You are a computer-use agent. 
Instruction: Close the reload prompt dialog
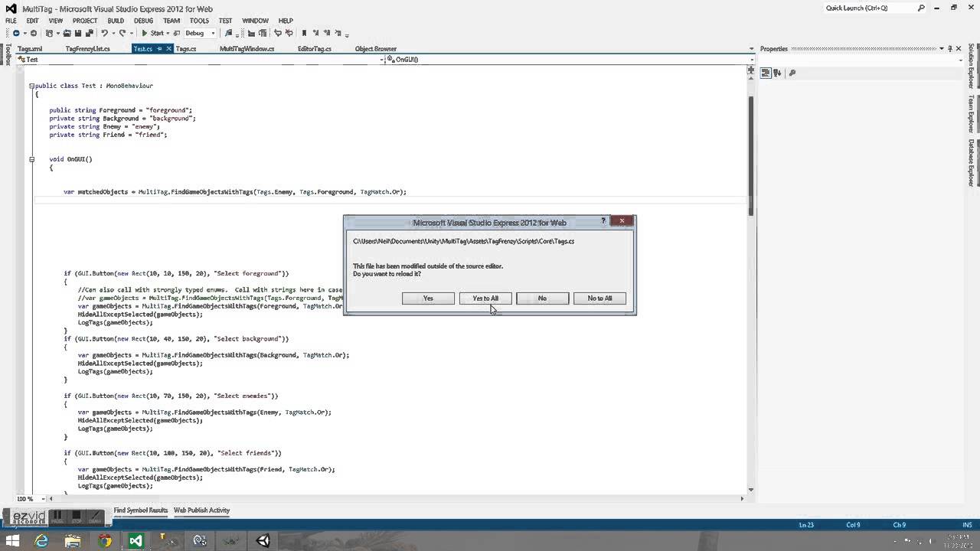[x=622, y=221]
